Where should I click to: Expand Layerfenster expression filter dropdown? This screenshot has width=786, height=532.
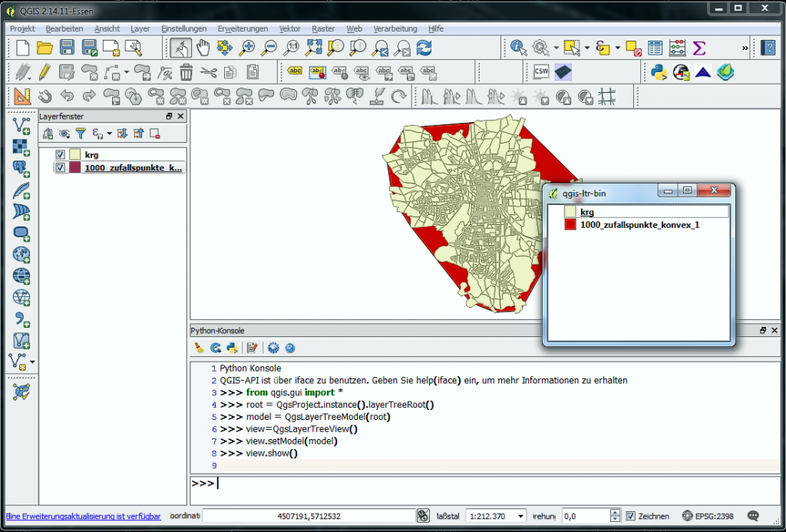coord(109,134)
